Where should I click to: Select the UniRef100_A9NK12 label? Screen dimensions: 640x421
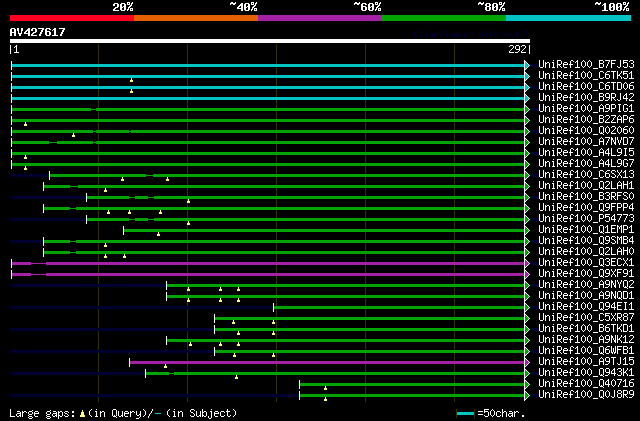586,340
